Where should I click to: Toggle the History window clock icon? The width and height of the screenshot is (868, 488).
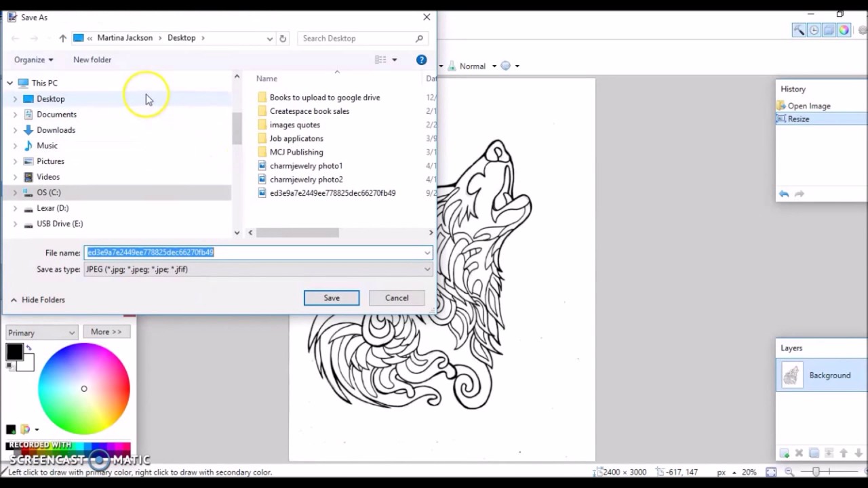tap(814, 30)
